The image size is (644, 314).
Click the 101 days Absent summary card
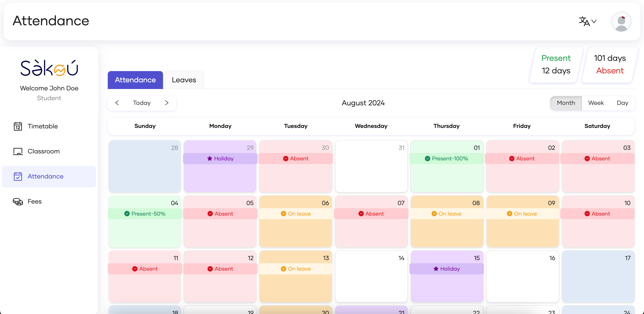click(x=610, y=65)
